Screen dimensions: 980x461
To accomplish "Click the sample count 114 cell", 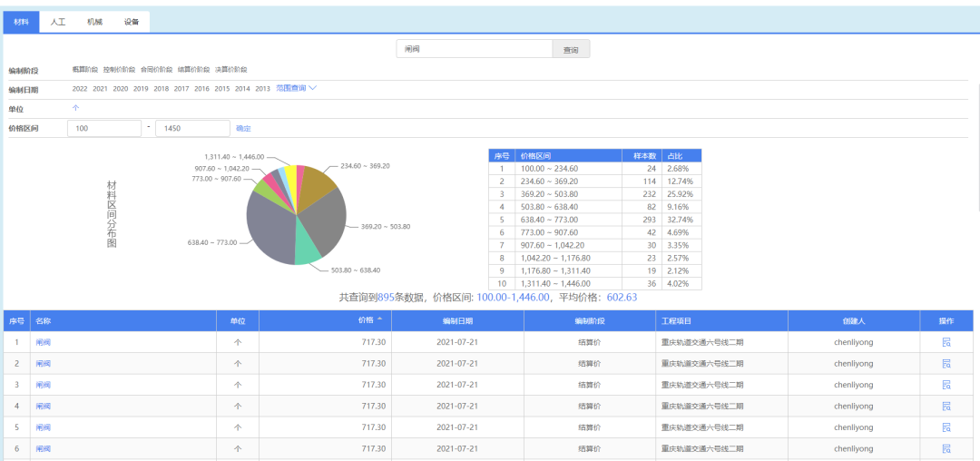I will click(x=642, y=181).
